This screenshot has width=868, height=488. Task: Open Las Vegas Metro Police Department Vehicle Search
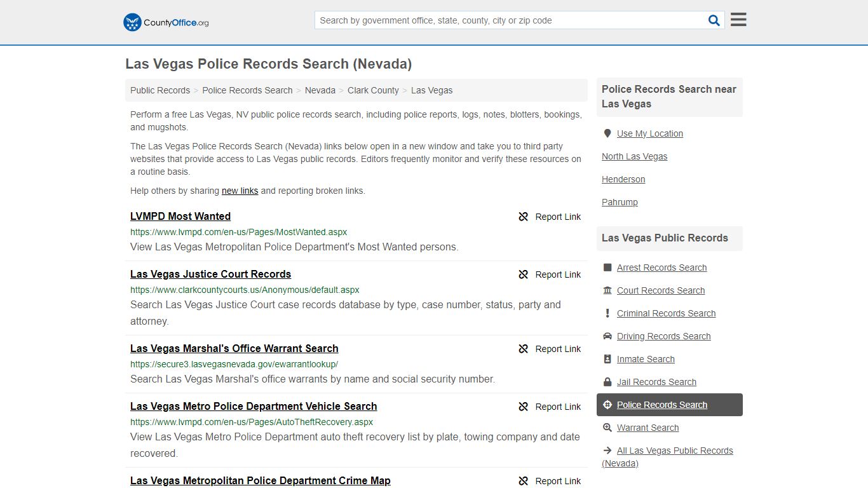pyautogui.click(x=254, y=406)
